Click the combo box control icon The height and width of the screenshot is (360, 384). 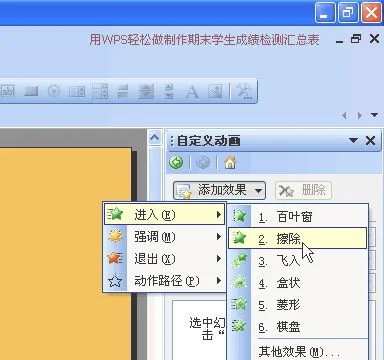(100, 91)
